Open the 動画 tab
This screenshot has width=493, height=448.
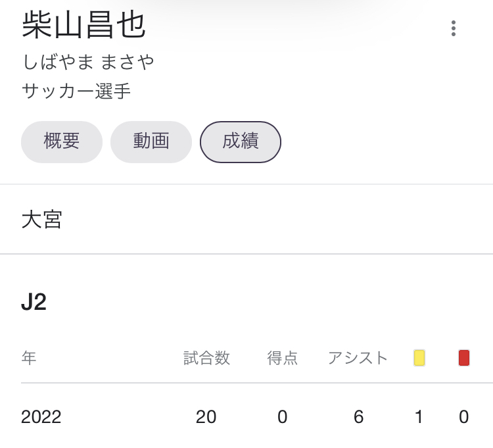click(151, 141)
